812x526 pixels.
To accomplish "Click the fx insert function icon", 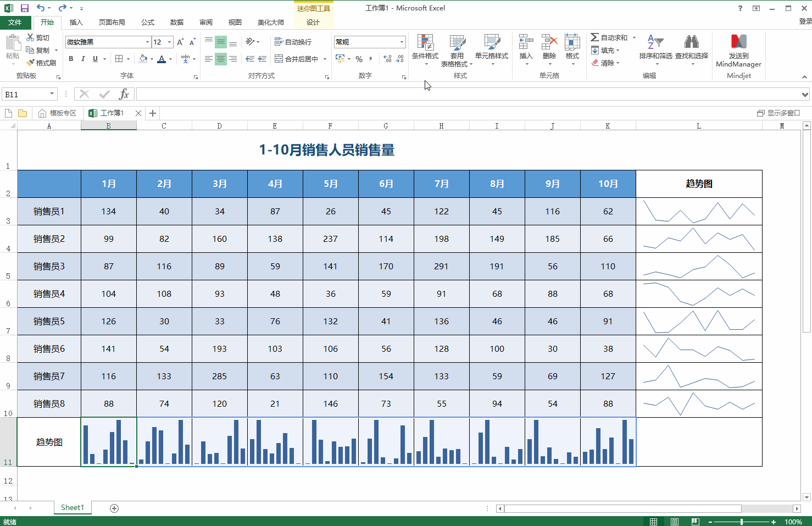I will [x=124, y=94].
